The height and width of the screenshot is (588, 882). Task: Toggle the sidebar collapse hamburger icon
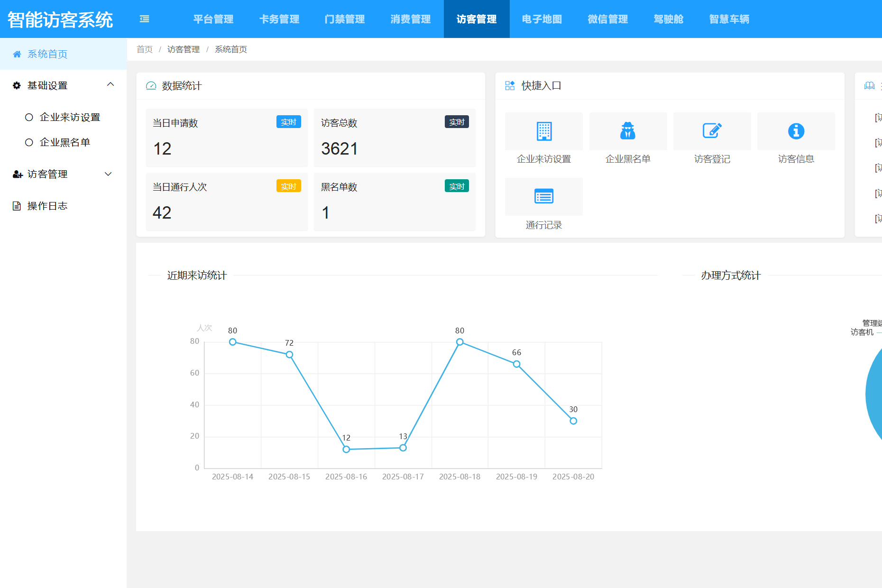click(145, 19)
